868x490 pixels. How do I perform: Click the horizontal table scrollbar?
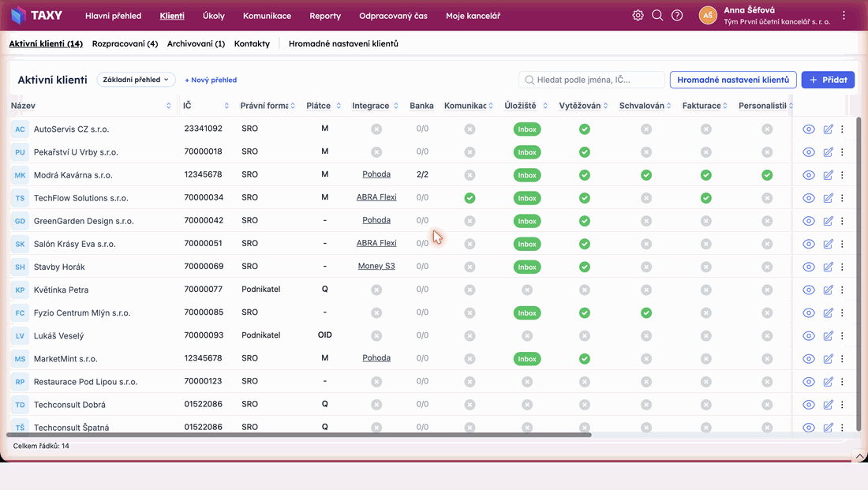(299, 435)
